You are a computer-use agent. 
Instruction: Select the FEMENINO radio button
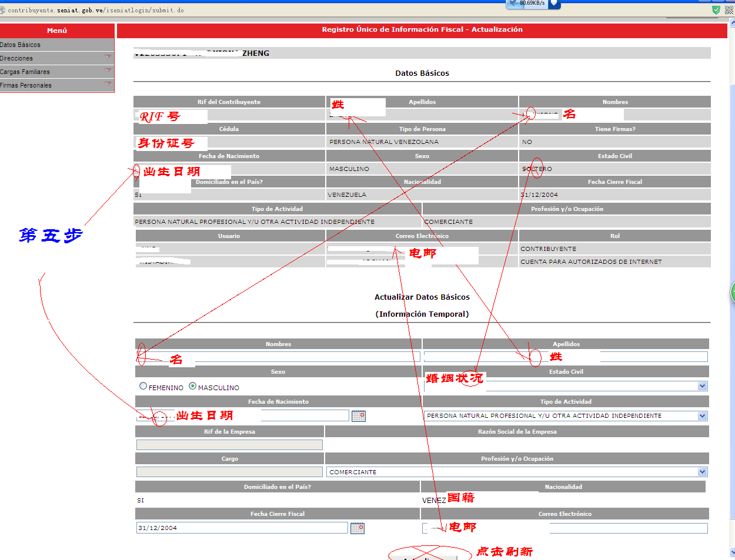(x=143, y=386)
